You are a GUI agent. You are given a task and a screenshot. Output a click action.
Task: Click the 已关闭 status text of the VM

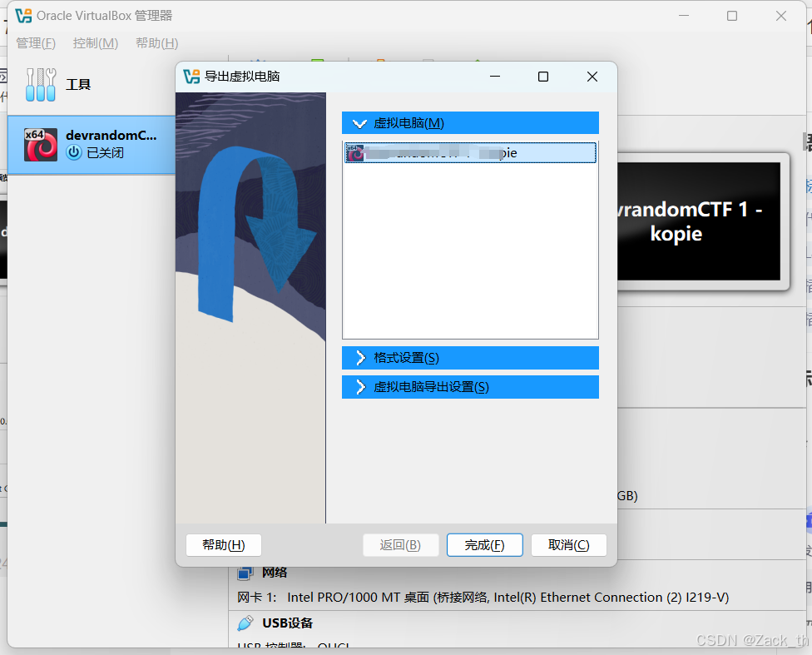105,153
